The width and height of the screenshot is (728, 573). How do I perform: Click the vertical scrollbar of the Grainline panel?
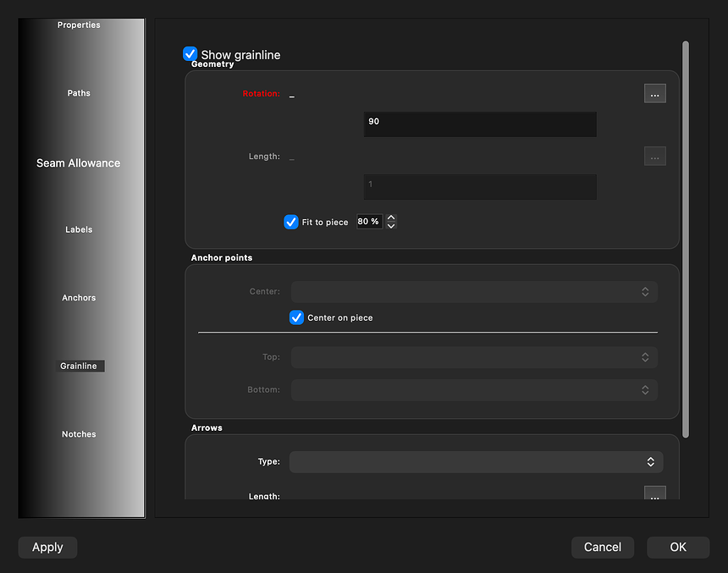(x=686, y=240)
